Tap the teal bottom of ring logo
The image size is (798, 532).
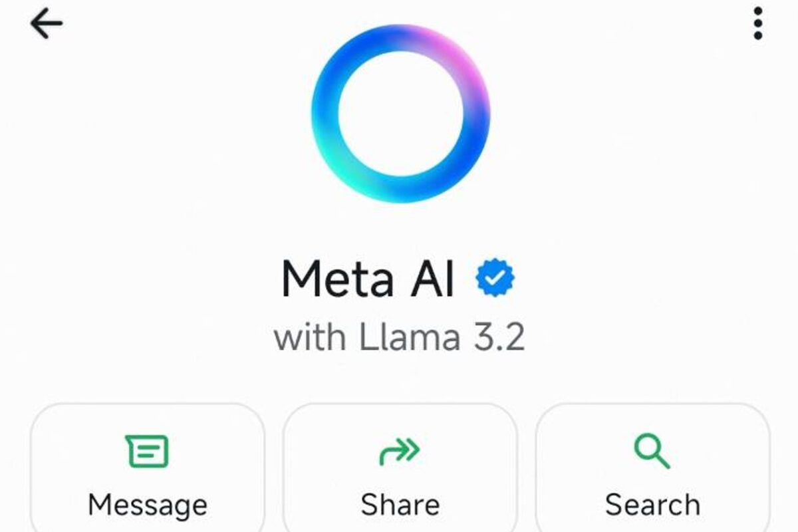coord(372,186)
